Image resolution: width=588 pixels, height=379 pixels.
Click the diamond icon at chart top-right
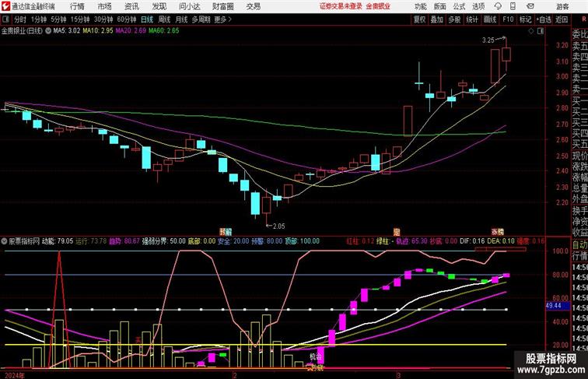pos(531,31)
